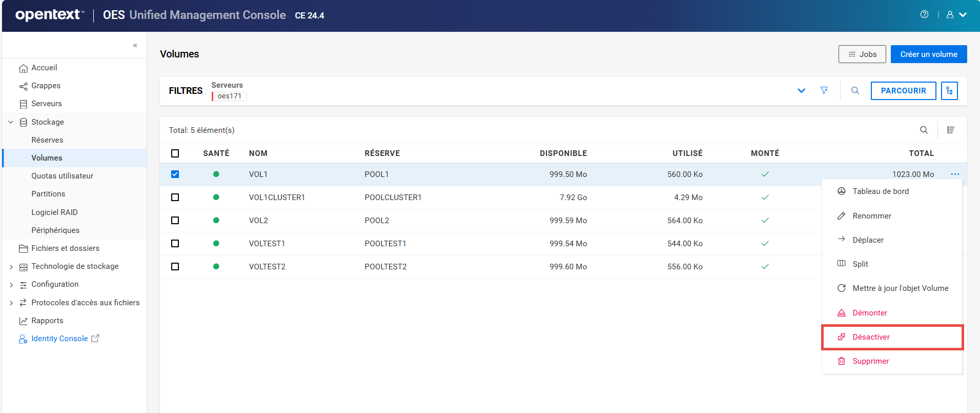Choose Renommer in the context menu
Image resolution: width=980 pixels, height=413 pixels.
(x=871, y=216)
